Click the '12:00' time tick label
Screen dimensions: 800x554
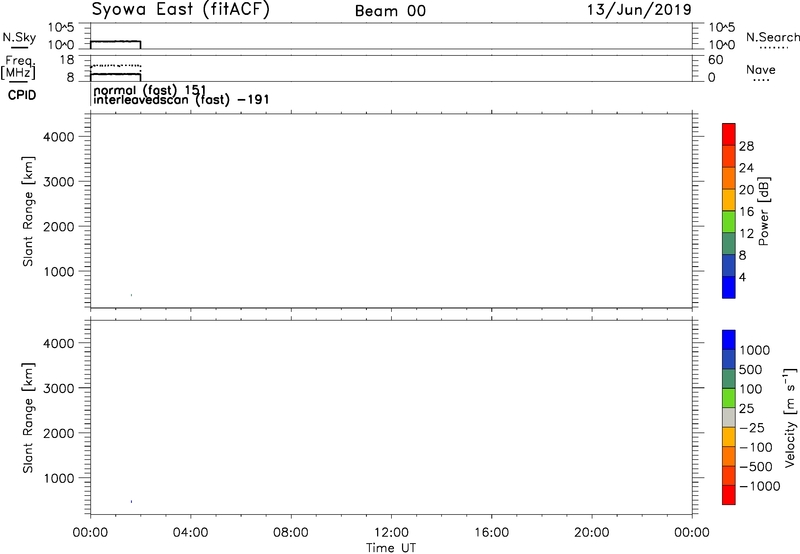coord(391,533)
